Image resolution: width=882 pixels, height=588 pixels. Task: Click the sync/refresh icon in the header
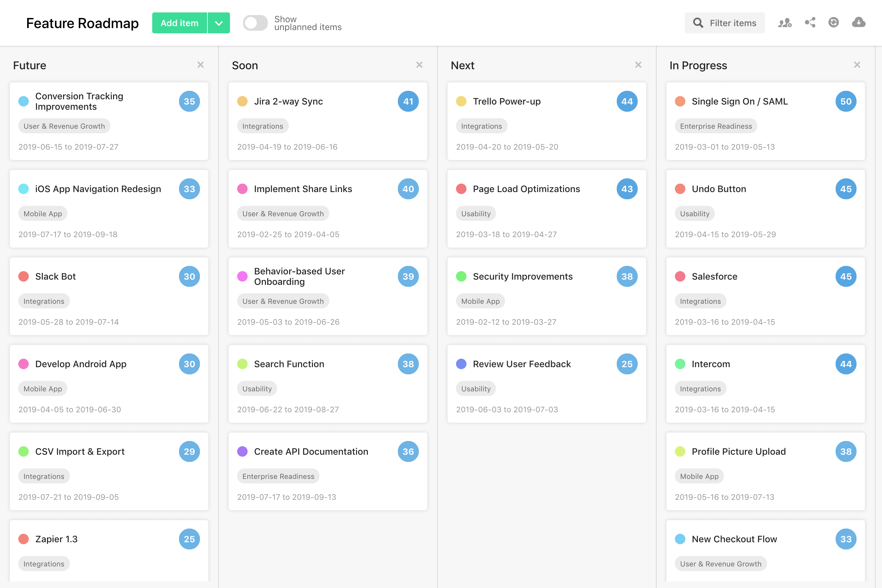coord(833,23)
